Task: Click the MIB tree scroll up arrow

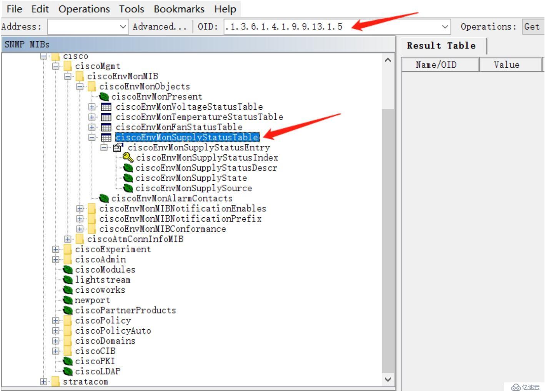Action: [x=388, y=60]
